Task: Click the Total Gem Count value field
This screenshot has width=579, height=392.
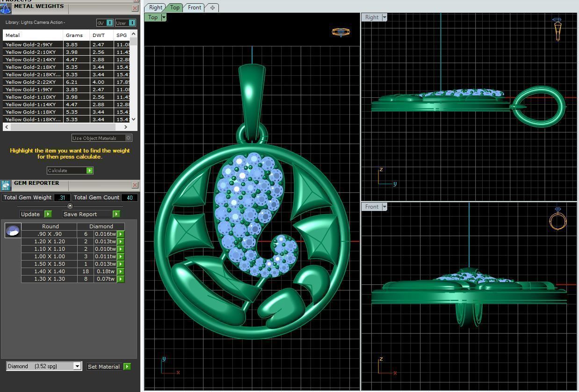Action: click(x=130, y=197)
